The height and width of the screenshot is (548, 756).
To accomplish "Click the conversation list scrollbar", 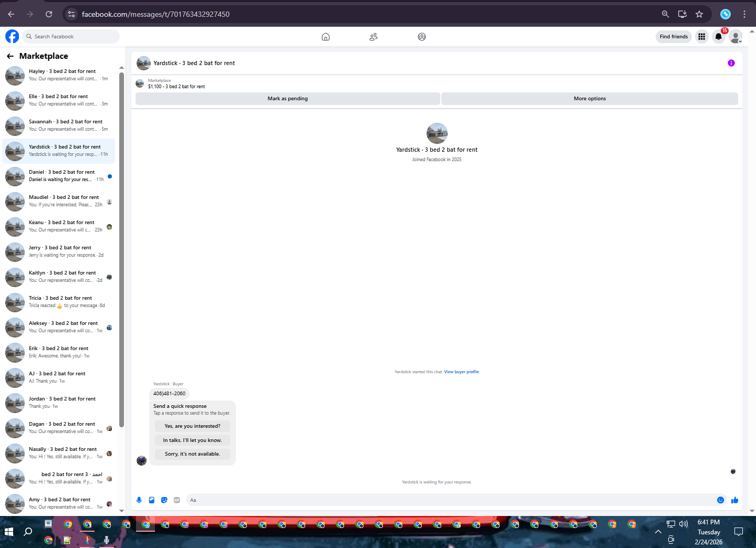I will [x=121, y=250].
